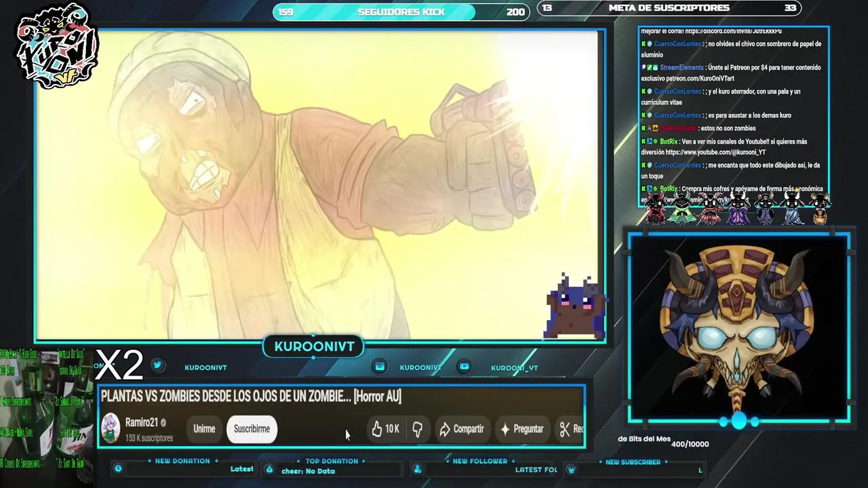Click the Suscribirme button
Image resolution: width=868 pixels, height=488 pixels.
point(252,429)
